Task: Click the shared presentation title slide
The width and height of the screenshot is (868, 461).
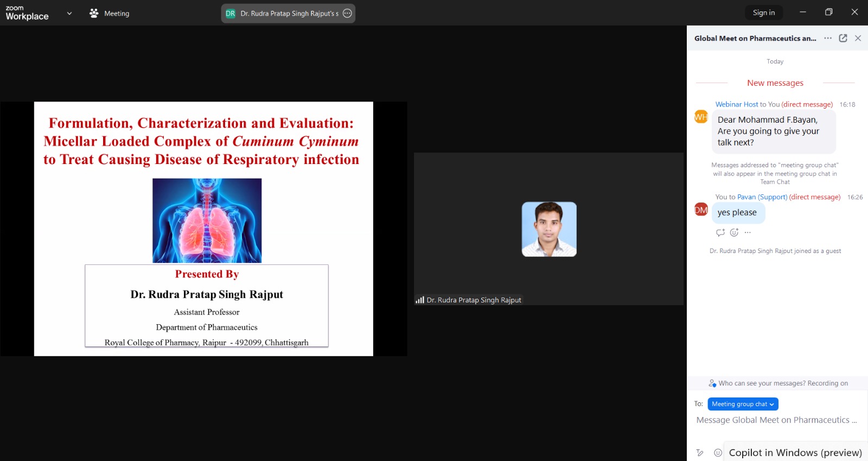Action: coord(203,229)
